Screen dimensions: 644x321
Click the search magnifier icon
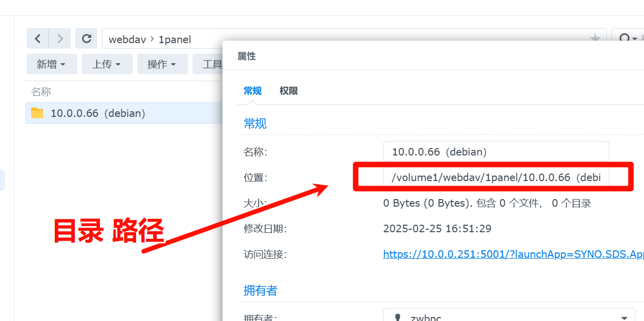[x=624, y=39]
